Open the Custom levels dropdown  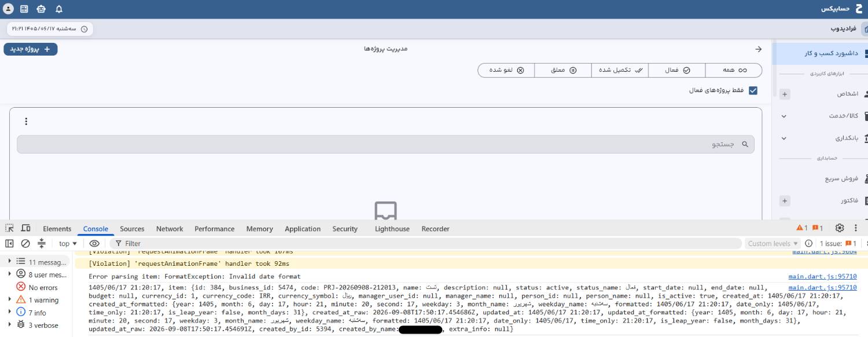pyautogui.click(x=773, y=244)
